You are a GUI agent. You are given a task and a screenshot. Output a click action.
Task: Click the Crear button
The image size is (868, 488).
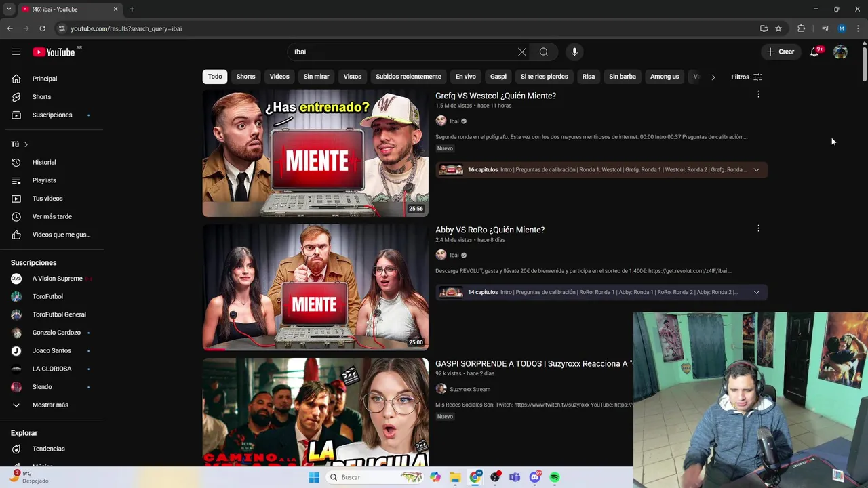(781, 52)
